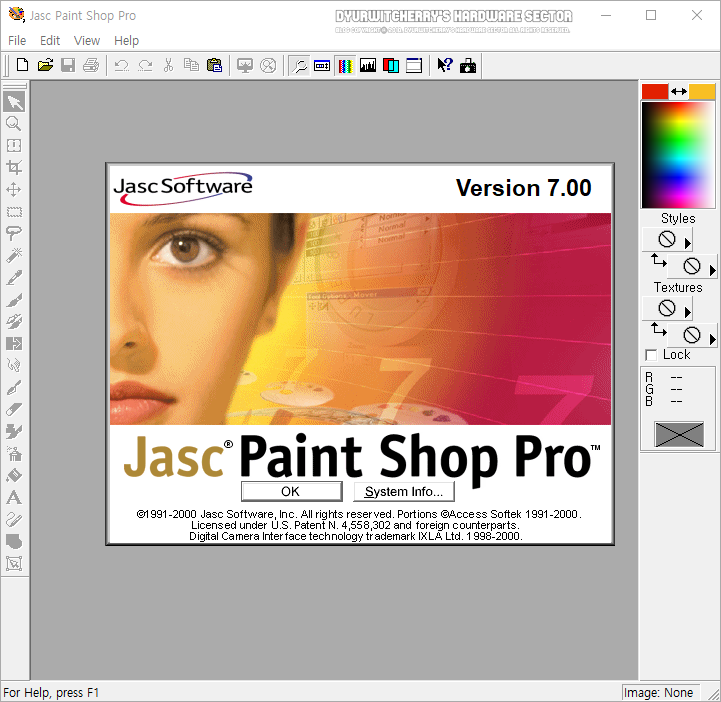Select the Preset Shapes tool
The image size is (721, 702).
(14, 541)
